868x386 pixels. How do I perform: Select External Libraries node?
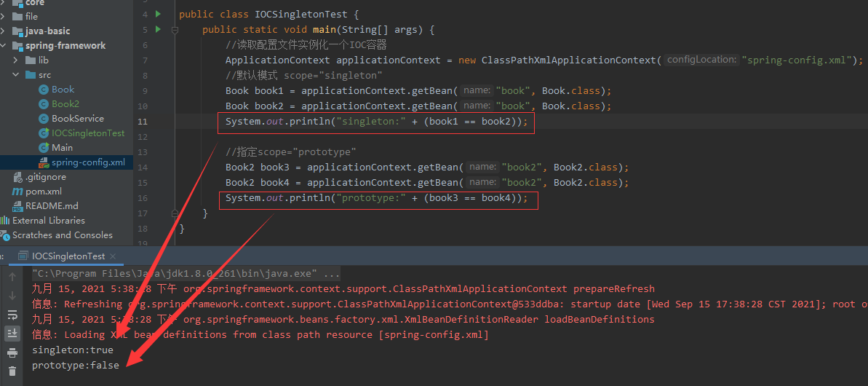click(x=49, y=221)
